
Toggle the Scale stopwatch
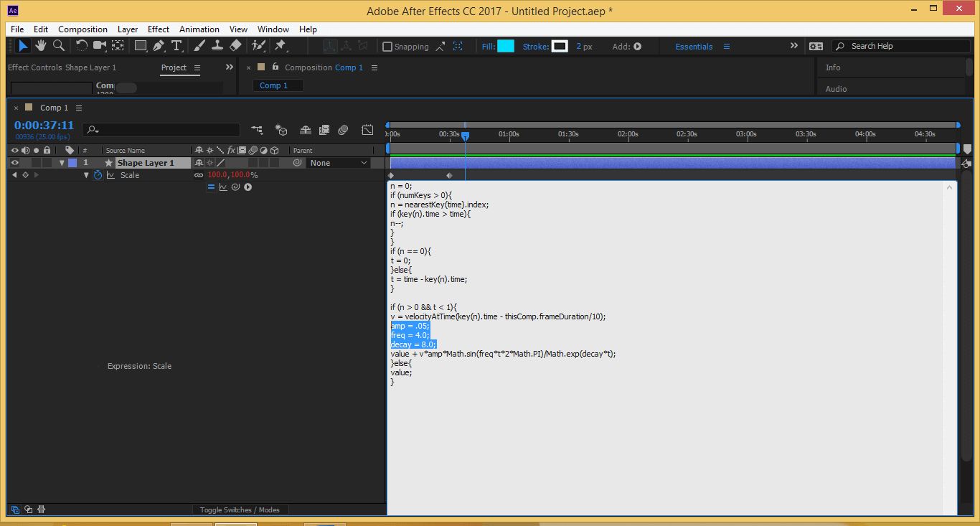click(98, 175)
